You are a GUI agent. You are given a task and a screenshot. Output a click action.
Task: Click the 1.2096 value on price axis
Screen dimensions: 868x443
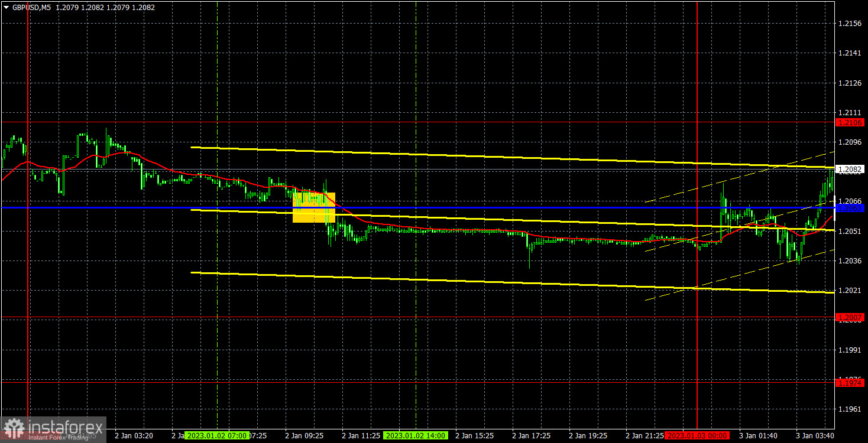pos(850,142)
